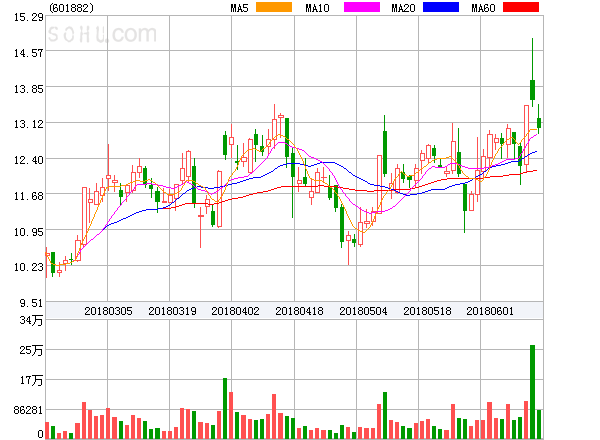Click the magenta MA10 legend swatch
The height and width of the screenshot is (440, 600).
click(x=362, y=7)
